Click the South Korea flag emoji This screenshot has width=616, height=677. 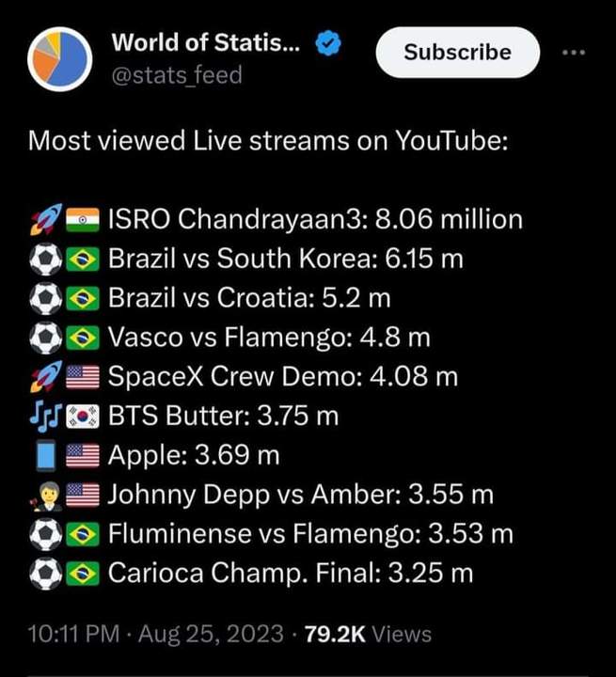[x=83, y=417]
